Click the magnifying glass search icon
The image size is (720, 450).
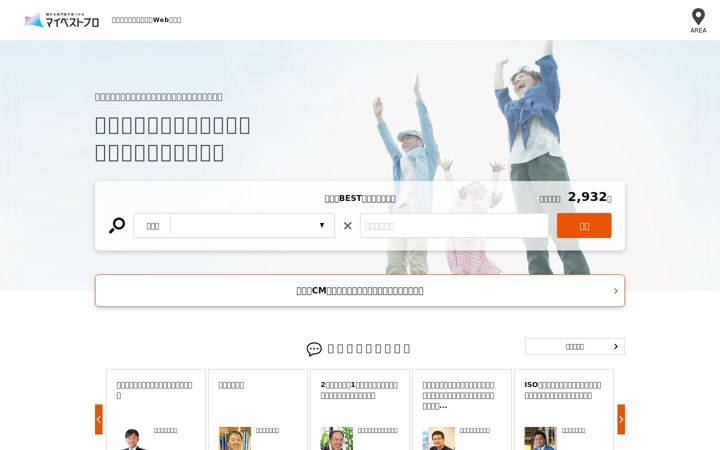tap(117, 225)
